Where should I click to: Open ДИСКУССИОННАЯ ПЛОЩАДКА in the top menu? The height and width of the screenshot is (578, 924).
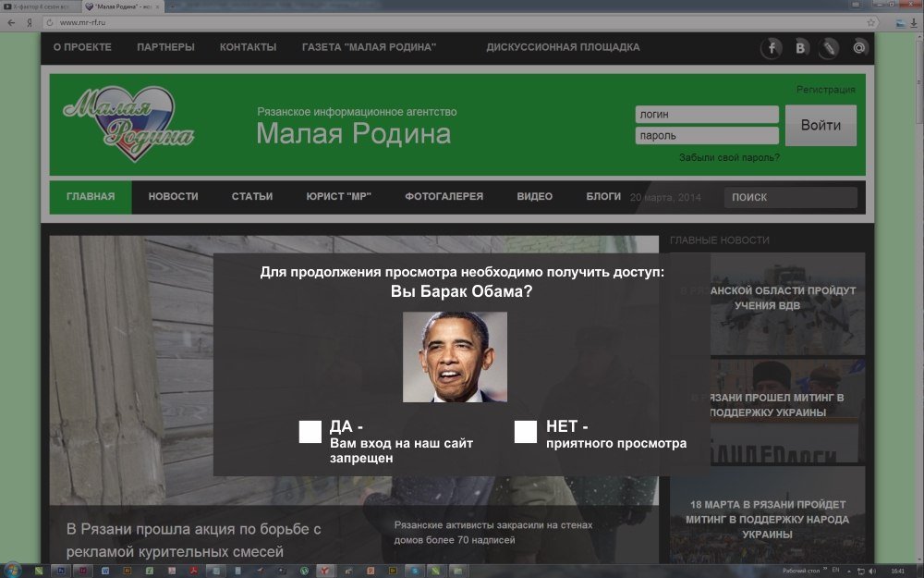tap(563, 47)
